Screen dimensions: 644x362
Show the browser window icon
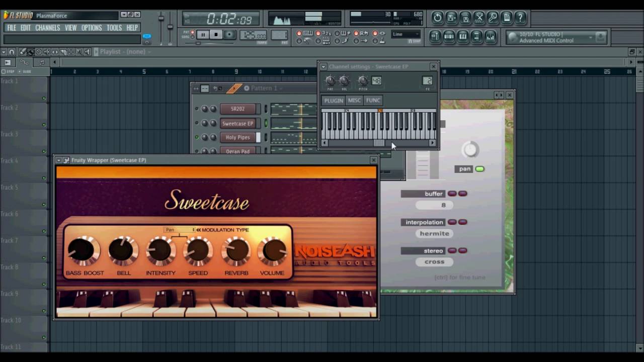click(x=476, y=37)
